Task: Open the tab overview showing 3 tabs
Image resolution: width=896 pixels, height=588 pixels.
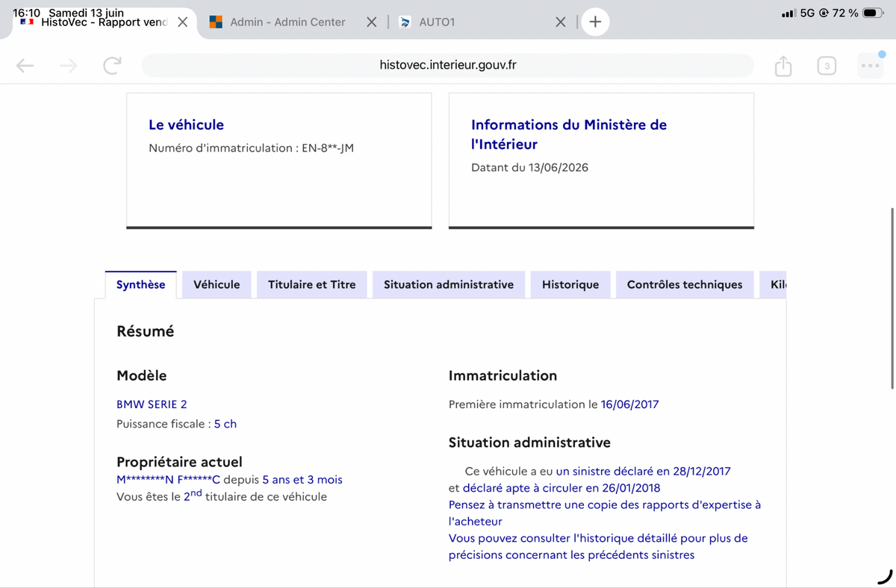Action: coord(827,66)
